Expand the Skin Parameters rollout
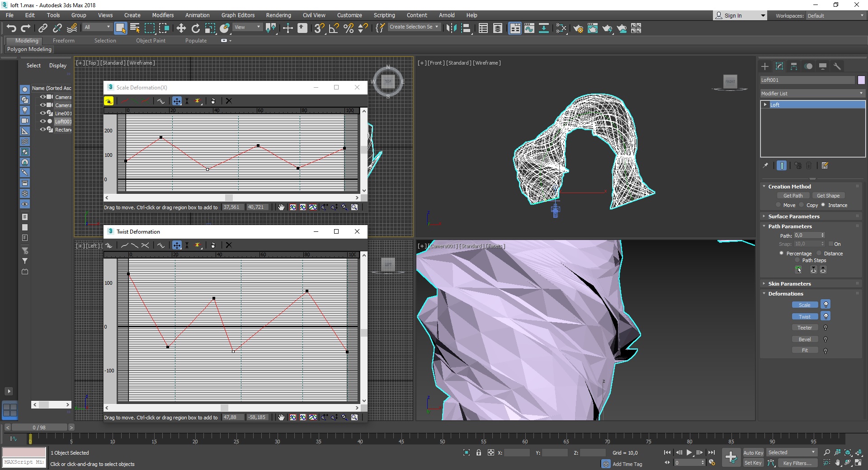 (x=789, y=284)
